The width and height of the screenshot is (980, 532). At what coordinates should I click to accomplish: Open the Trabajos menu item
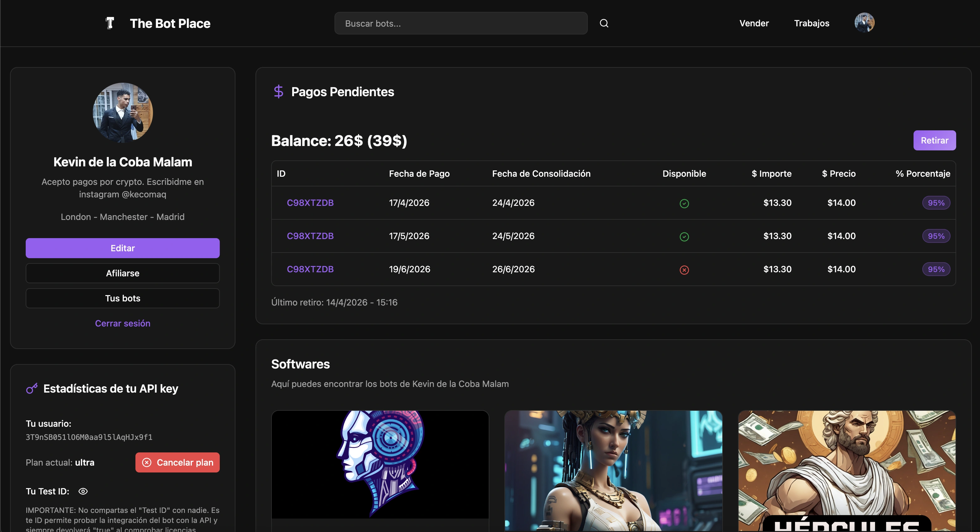click(811, 23)
